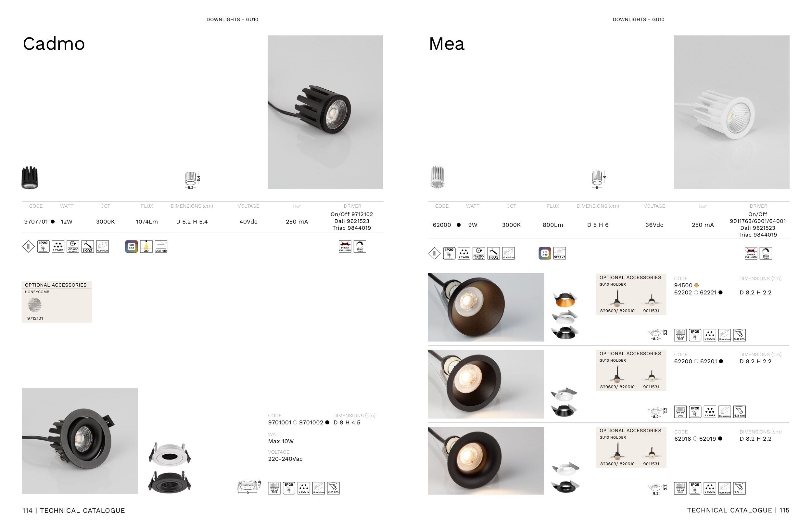
Task: Select the gold finish dot beside 94500
Action: coord(697,285)
